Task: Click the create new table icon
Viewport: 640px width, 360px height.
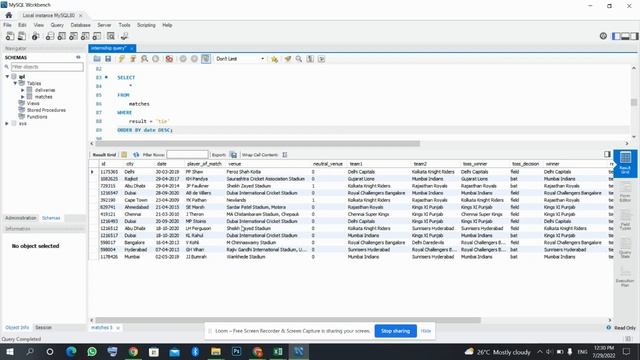Action: click(62, 36)
